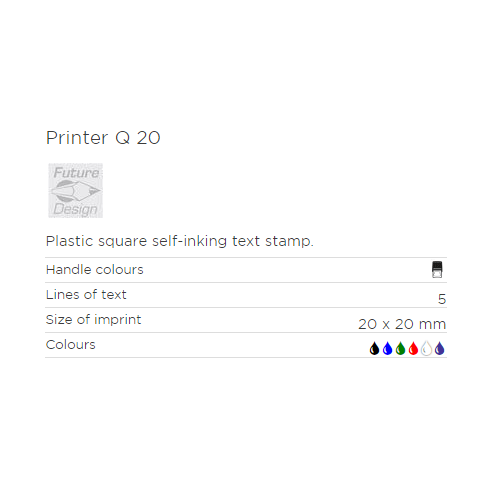The image size is (500, 498).
Task: Click the Handle colours label
Action: pos(95,269)
